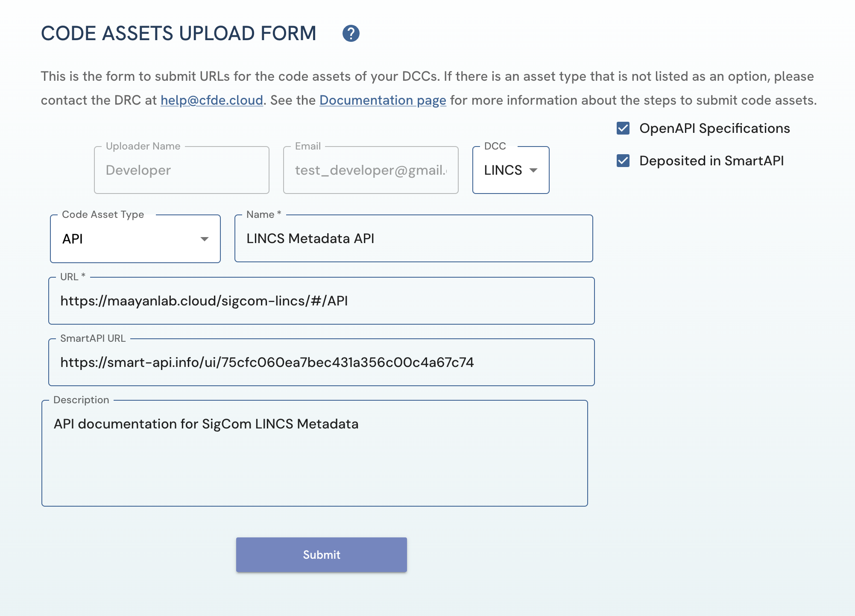Click the Uploader Name field

tap(182, 170)
